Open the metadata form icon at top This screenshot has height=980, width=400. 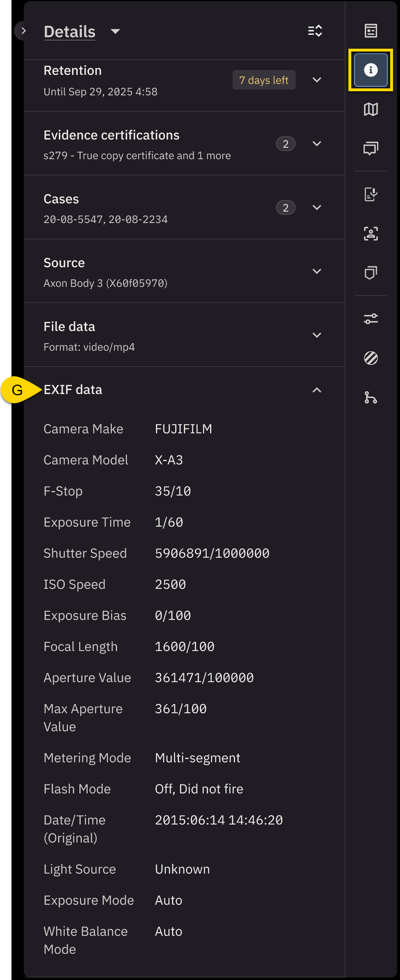click(x=371, y=31)
